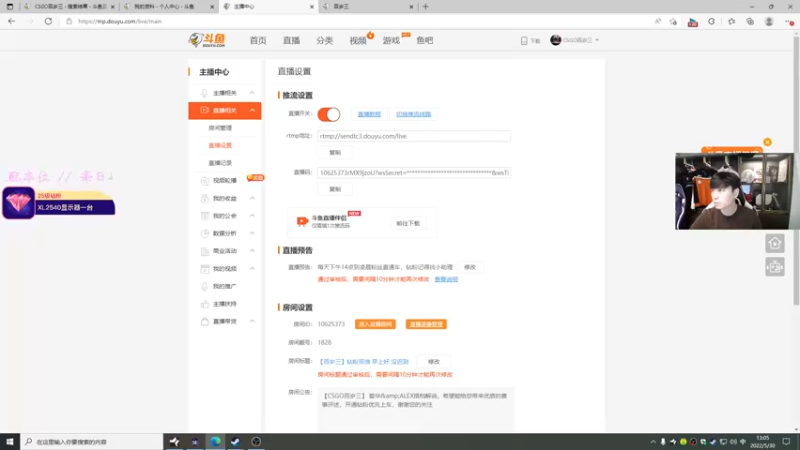Open the 切换推流线路 link
The image size is (800, 450).
point(413,114)
